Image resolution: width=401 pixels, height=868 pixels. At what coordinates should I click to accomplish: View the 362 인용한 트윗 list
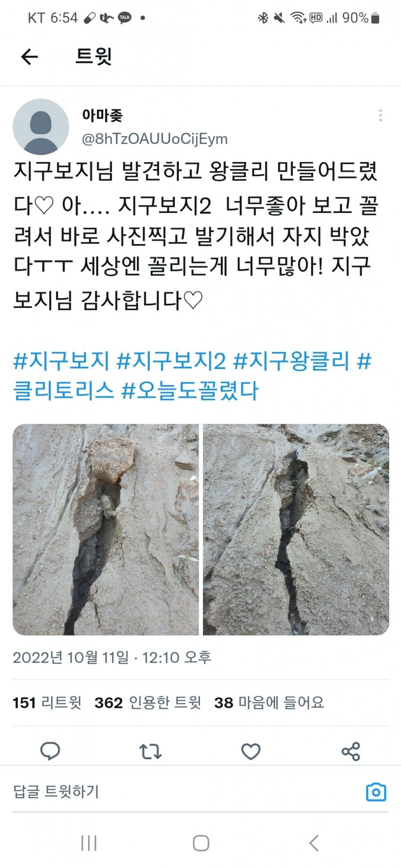pyautogui.click(x=148, y=703)
